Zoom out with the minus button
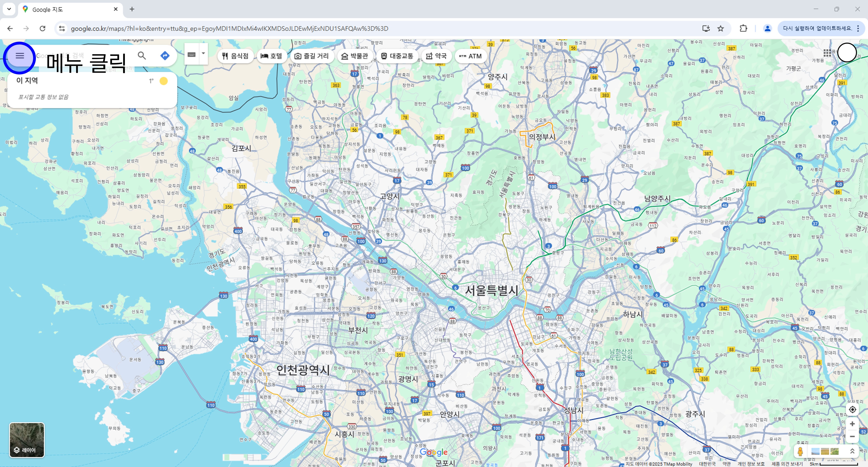The height and width of the screenshot is (467, 868). pyautogui.click(x=852, y=436)
